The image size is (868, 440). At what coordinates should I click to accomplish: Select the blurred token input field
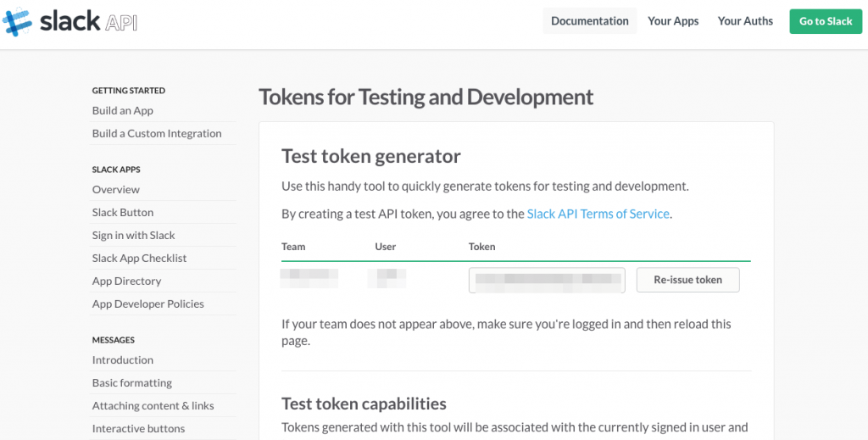547,280
